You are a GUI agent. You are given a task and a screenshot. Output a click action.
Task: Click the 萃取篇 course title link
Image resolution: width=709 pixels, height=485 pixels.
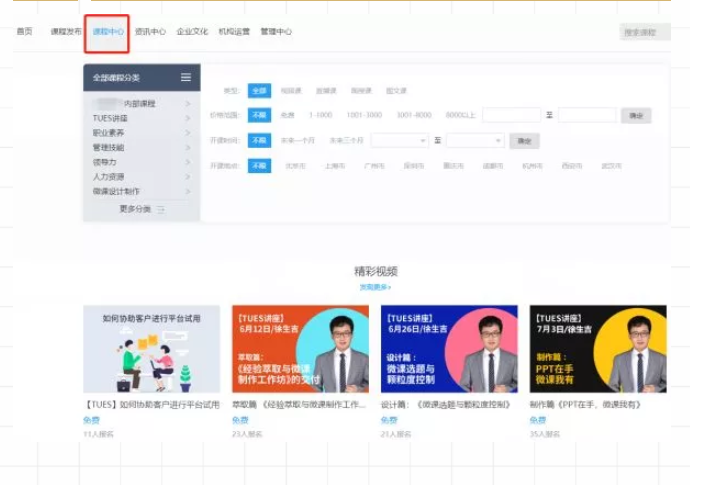click(x=299, y=405)
